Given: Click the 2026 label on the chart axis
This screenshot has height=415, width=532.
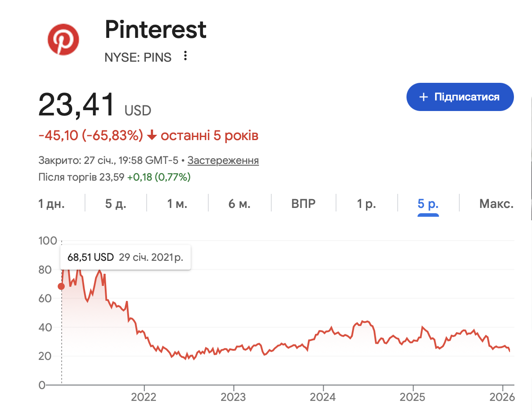Looking at the screenshot, I should point(502,397).
